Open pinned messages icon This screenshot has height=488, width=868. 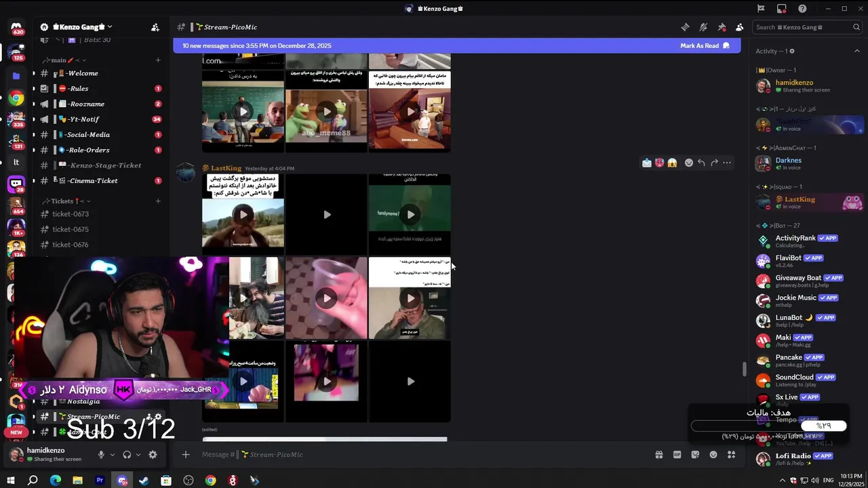(x=722, y=27)
